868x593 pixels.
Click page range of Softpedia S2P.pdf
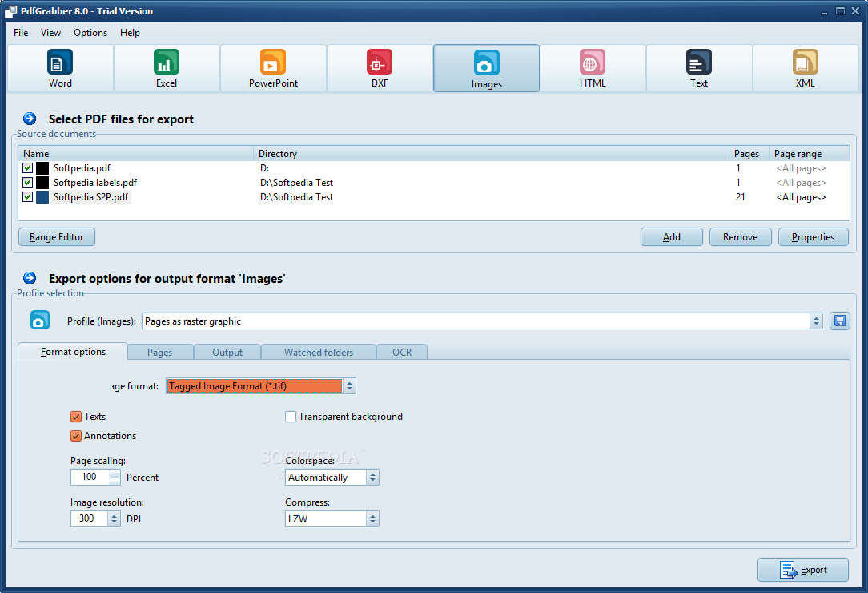801,197
